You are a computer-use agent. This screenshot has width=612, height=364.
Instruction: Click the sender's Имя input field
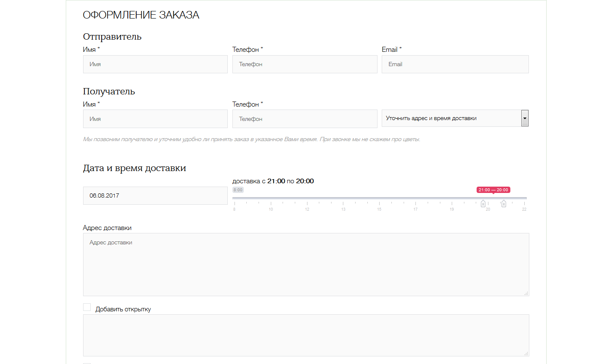pos(155,64)
